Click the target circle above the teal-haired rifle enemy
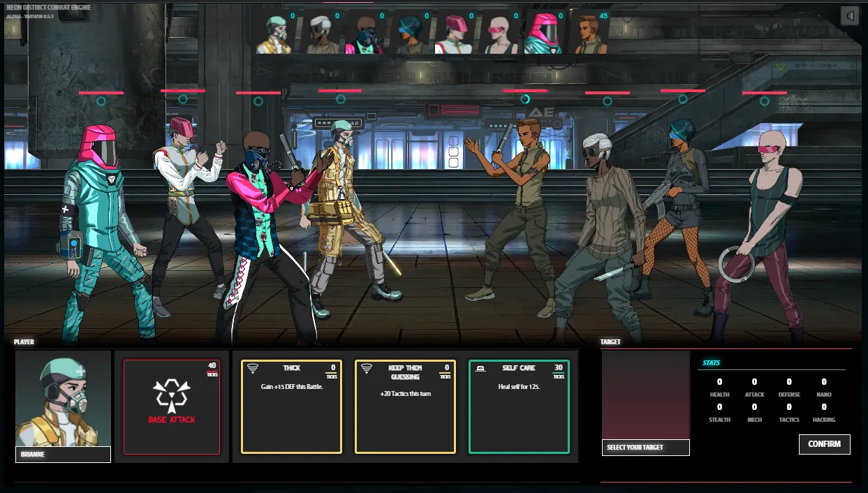868x493 pixels. coord(683,99)
